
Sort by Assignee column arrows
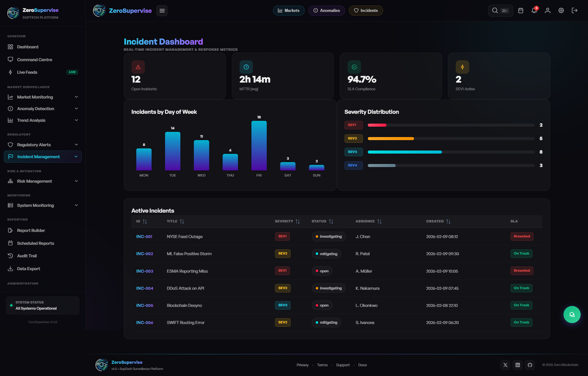(x=380, y=221)
